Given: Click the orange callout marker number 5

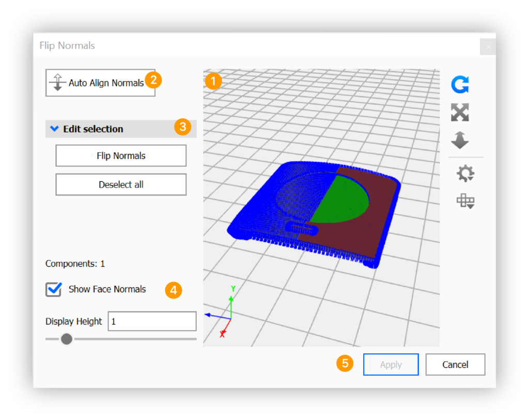Looking at the screenshot, I should (345, 364).
